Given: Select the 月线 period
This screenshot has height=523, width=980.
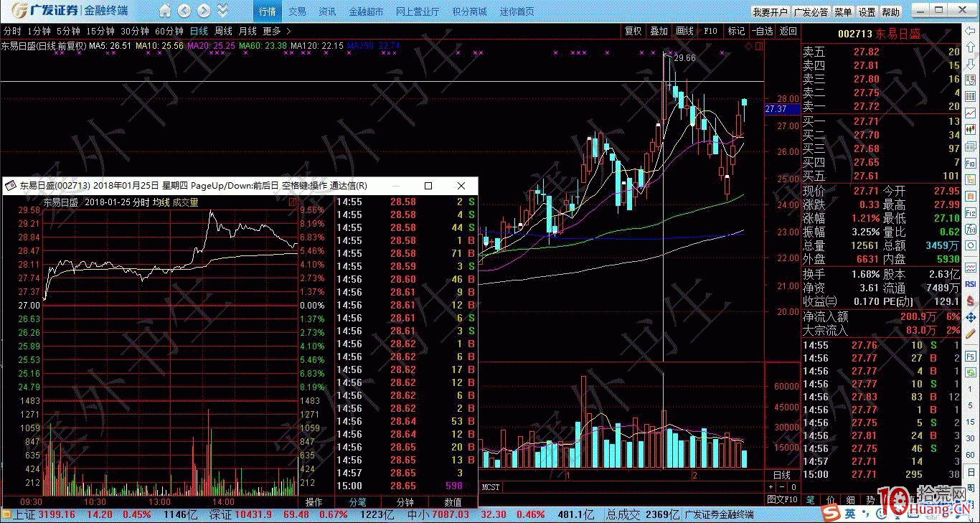Looking at the screenshot, I should tap(248, 31).
